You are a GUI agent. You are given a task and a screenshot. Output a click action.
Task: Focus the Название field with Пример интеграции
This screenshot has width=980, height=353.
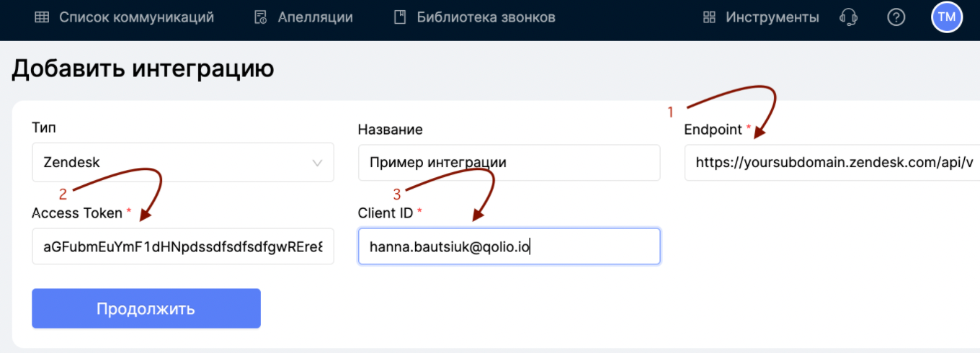[509, 163]
